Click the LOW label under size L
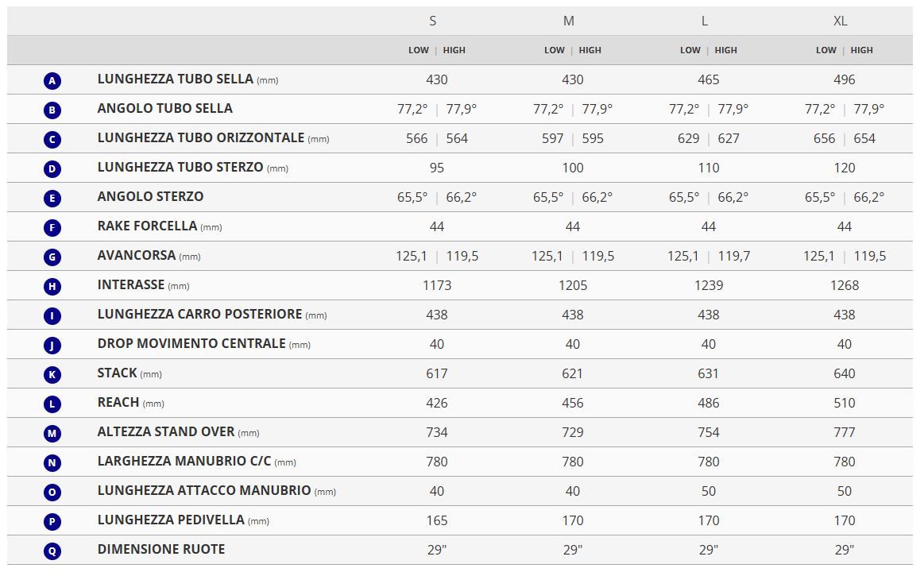 pyautogui.click(x=690, y=50)
